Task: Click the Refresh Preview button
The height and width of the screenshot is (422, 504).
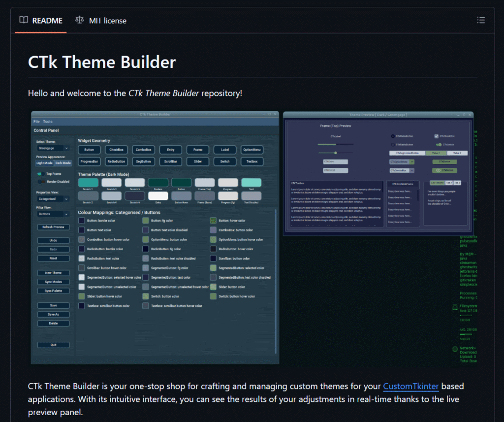Action: (53, 227)
